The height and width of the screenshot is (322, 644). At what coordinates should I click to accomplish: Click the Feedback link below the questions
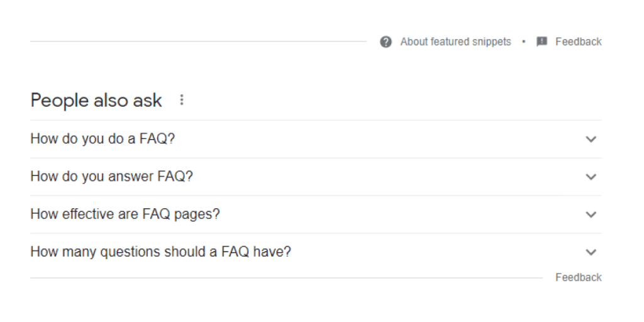click(x=579, y=277)
